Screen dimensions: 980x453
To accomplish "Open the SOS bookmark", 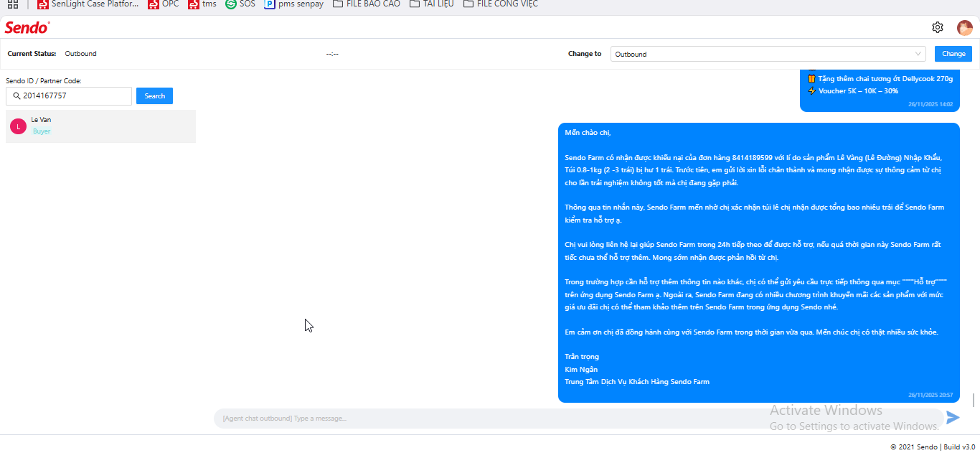I will click(240, 4).
